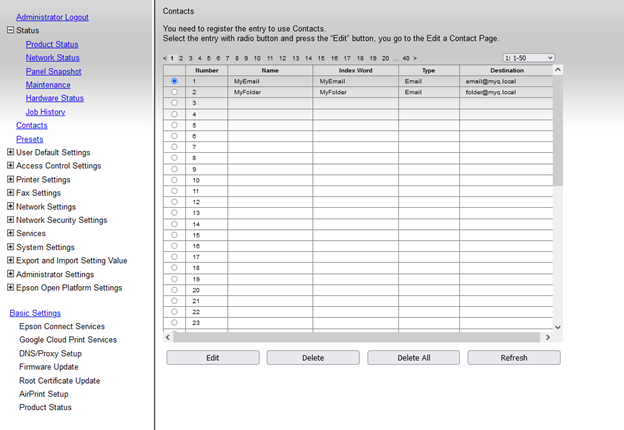Click the table's vertical scrollbar down arrow
The image size is (624, 430).
pos(558,327)
